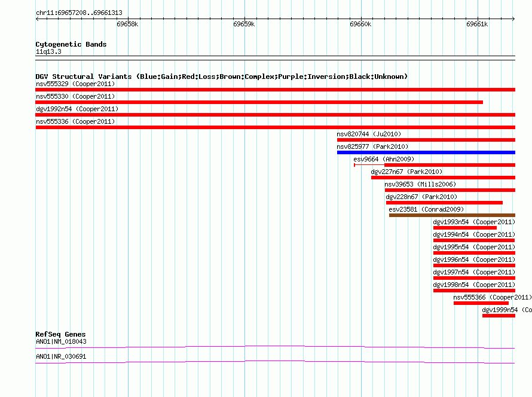Image resolution: width=532 pixels, height=397 pixels.
Task: Click the 11q13.3 cytogenetic band bar
Action: [x=275, y=58]
